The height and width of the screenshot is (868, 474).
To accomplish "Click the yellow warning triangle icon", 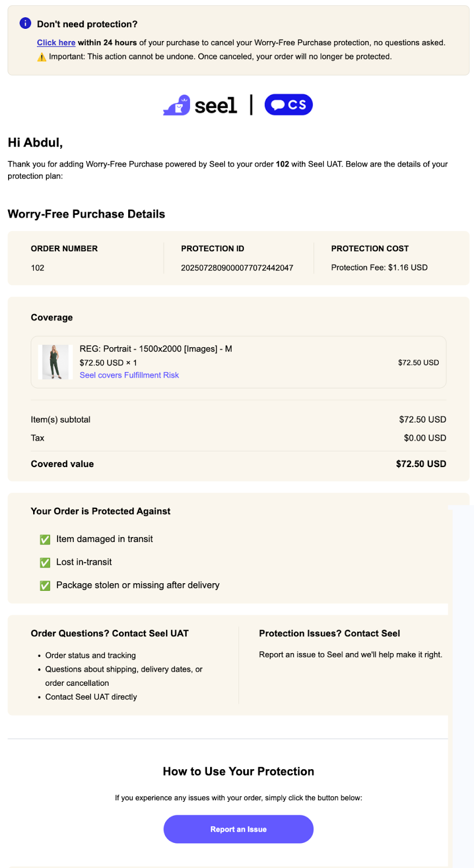I will (x=42, y=57).
